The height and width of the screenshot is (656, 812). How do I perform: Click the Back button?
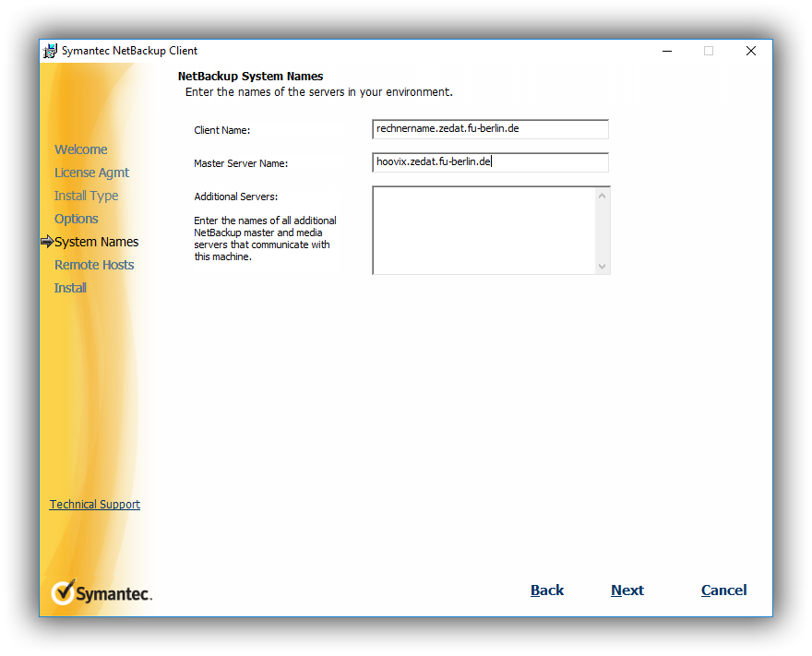click(x=547, y=590)
